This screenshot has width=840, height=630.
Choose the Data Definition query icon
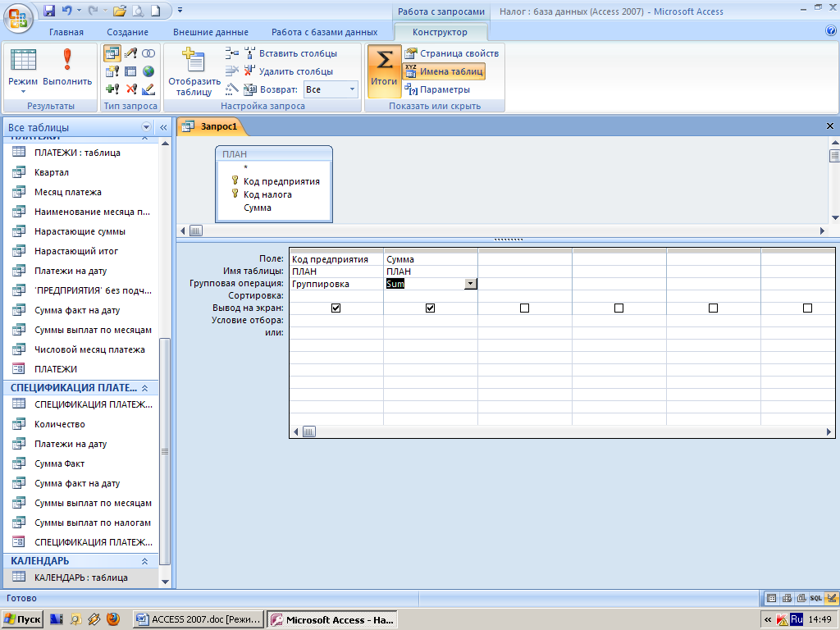[x=148, y=89]
